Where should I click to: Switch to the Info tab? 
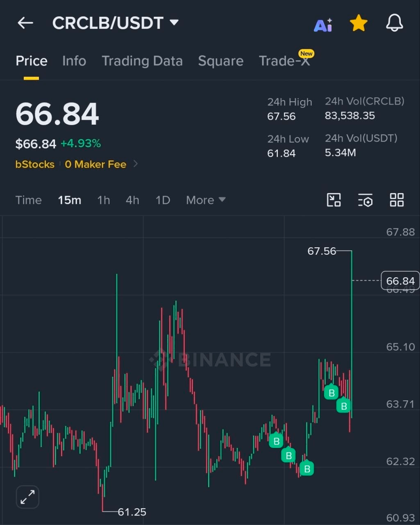coord(74,61)
